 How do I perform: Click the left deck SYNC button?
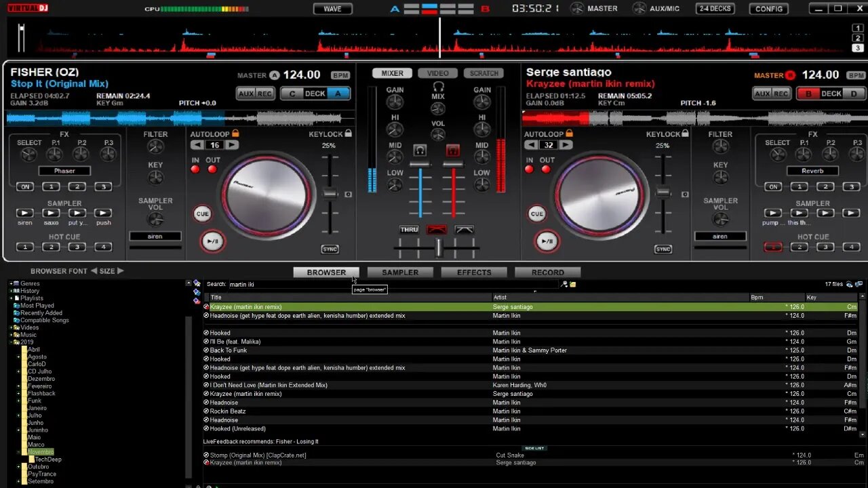(x=330, y=249)
